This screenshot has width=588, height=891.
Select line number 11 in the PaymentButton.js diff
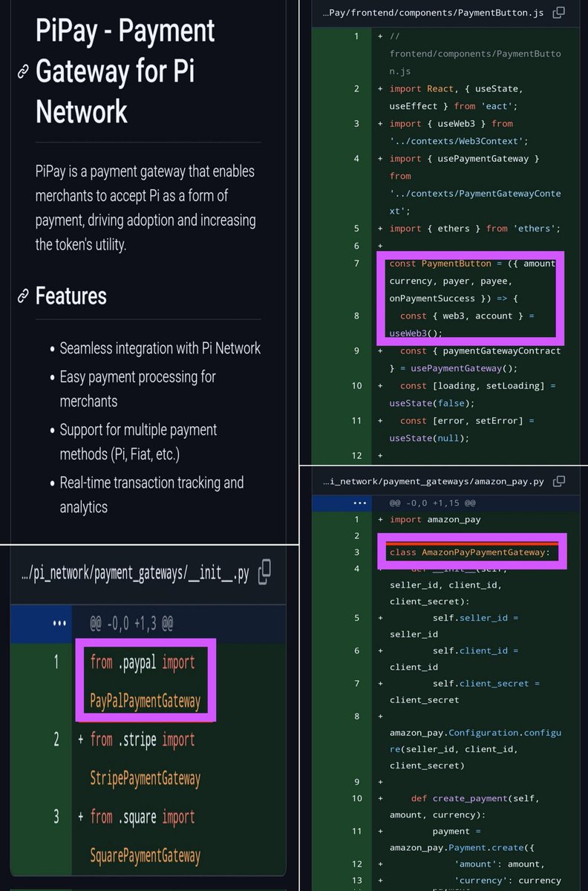[356, 420]
